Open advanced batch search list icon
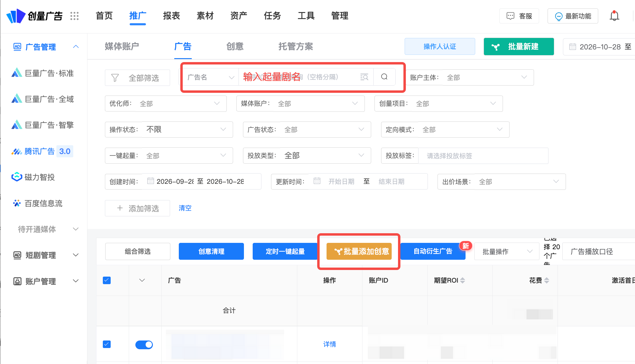 (364, 77)
